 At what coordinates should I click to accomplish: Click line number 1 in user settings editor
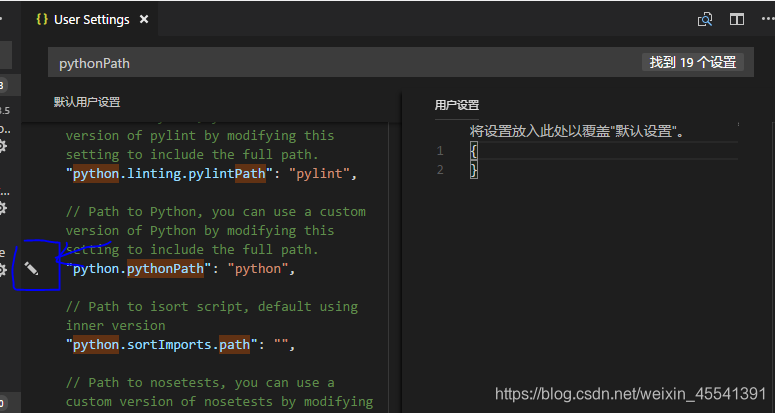tap(440, 151)
